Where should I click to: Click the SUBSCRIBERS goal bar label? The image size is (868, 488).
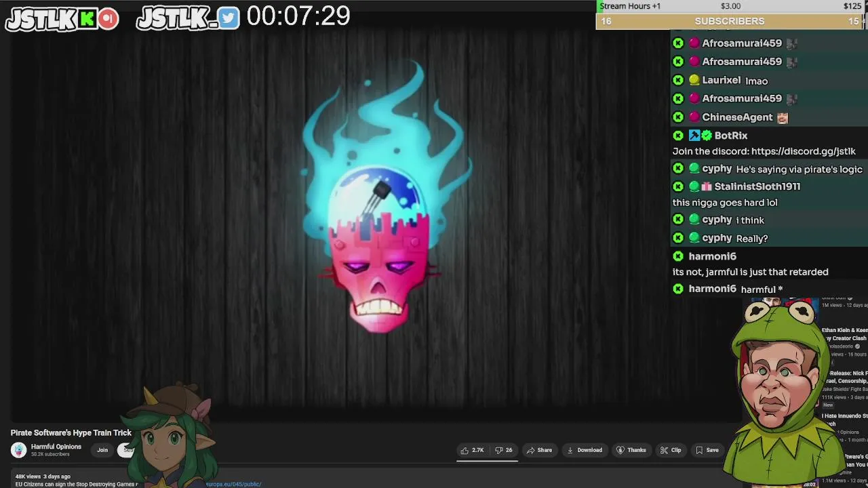coord(730,21)
